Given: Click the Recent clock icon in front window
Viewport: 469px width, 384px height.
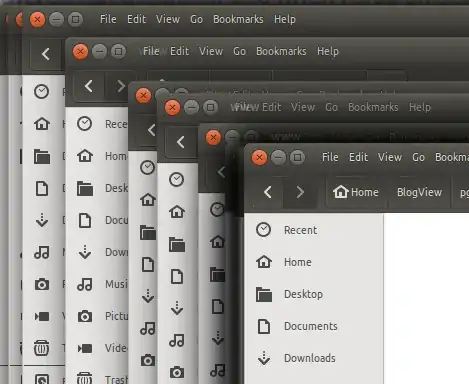Looking at the screenshot, I should point(264,230).
